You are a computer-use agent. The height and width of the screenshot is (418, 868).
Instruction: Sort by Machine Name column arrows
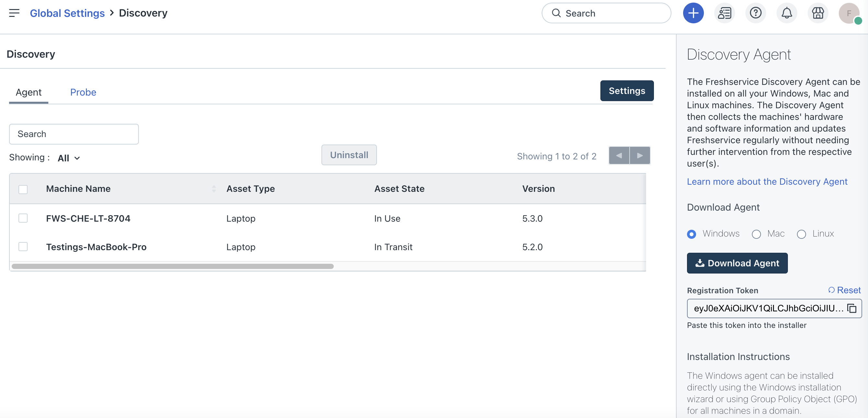point(214,189)
